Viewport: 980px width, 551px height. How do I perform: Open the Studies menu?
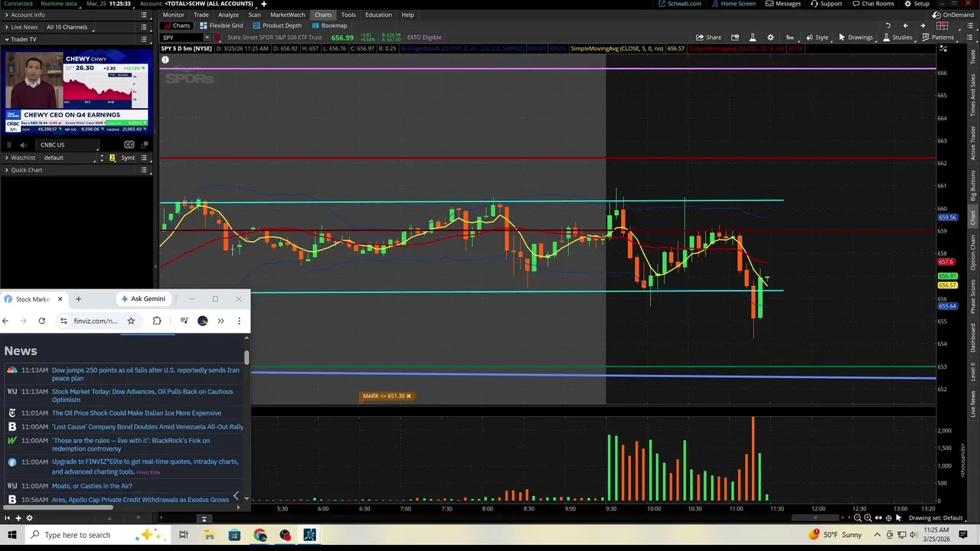coord(897,37)
